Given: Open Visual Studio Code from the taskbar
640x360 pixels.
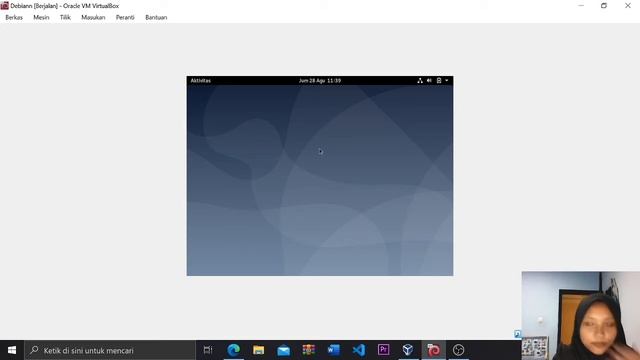Looking at the screenshot, I should 359,350.
